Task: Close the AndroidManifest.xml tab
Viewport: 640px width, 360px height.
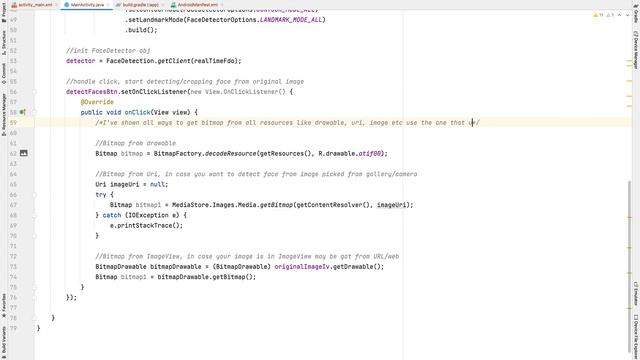Action: (222, 5)
